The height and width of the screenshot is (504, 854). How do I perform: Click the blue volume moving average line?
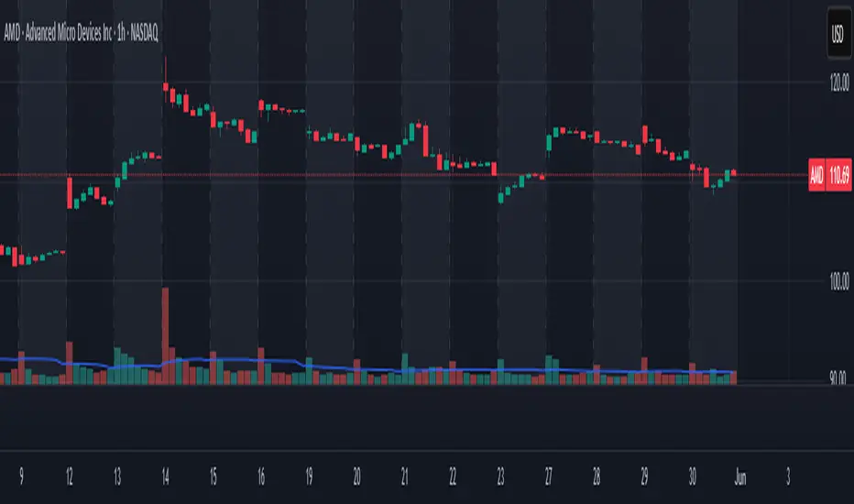(x=368, y=369)
